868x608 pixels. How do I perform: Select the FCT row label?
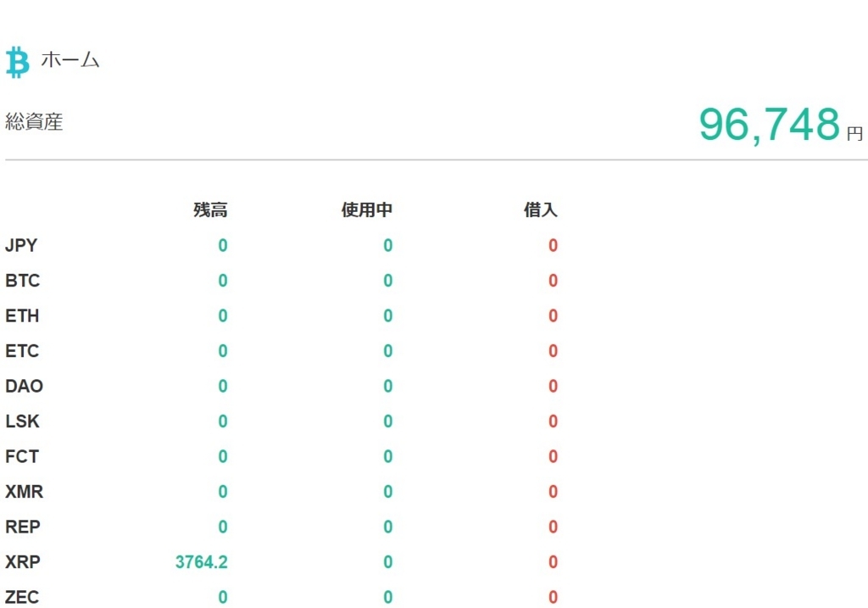(x=22, y=456)
